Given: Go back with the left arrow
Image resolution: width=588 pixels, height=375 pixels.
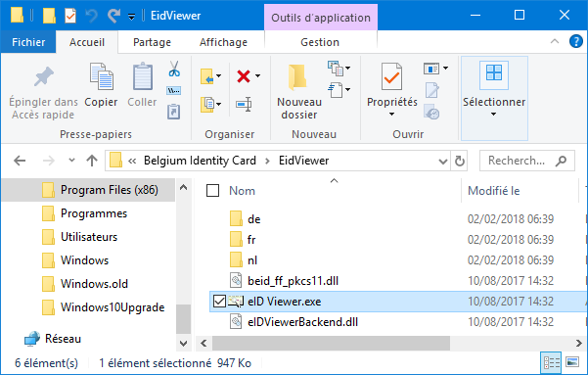Looking at the screenshot, I should pyautogui.click(x=20, y=161).
